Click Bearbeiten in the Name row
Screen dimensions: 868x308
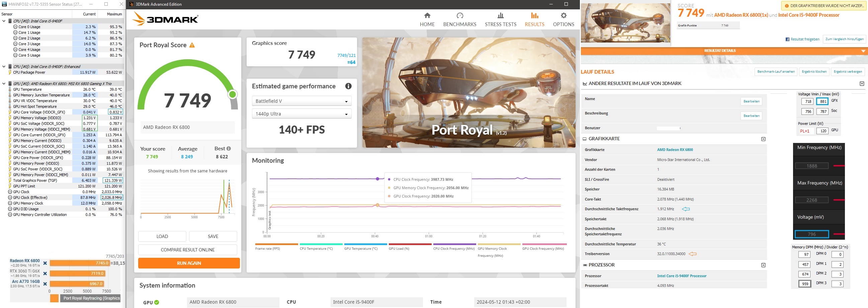coord(752,101)
